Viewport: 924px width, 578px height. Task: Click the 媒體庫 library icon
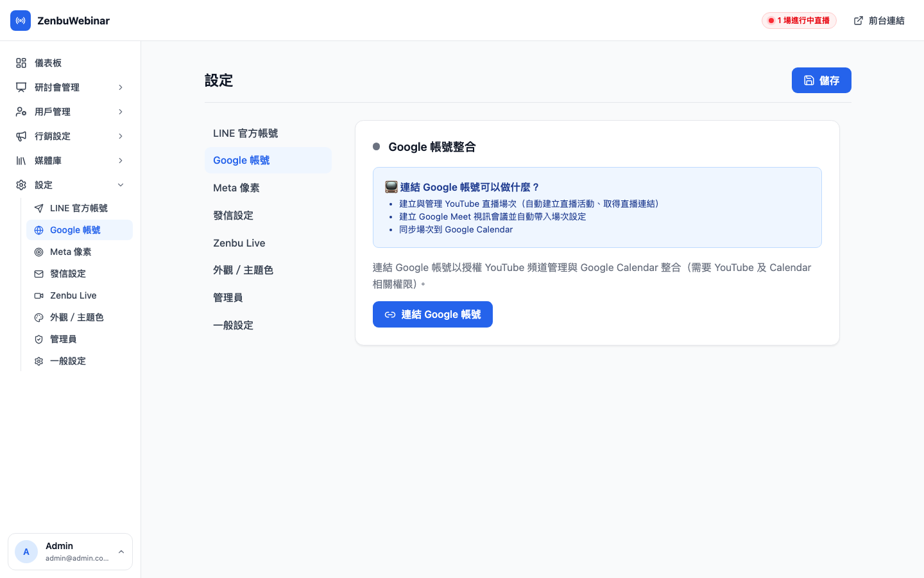(x=21, y=161)
